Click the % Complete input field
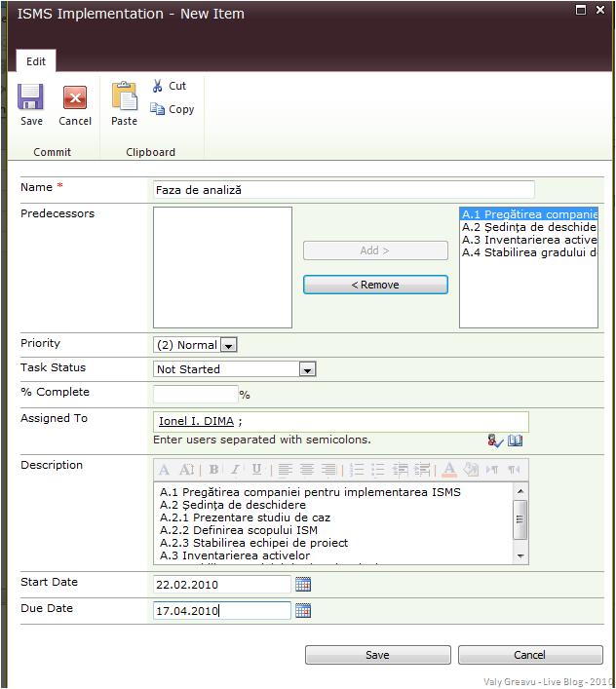The width and height of the screenshot is (616, 689). (195, 395)
